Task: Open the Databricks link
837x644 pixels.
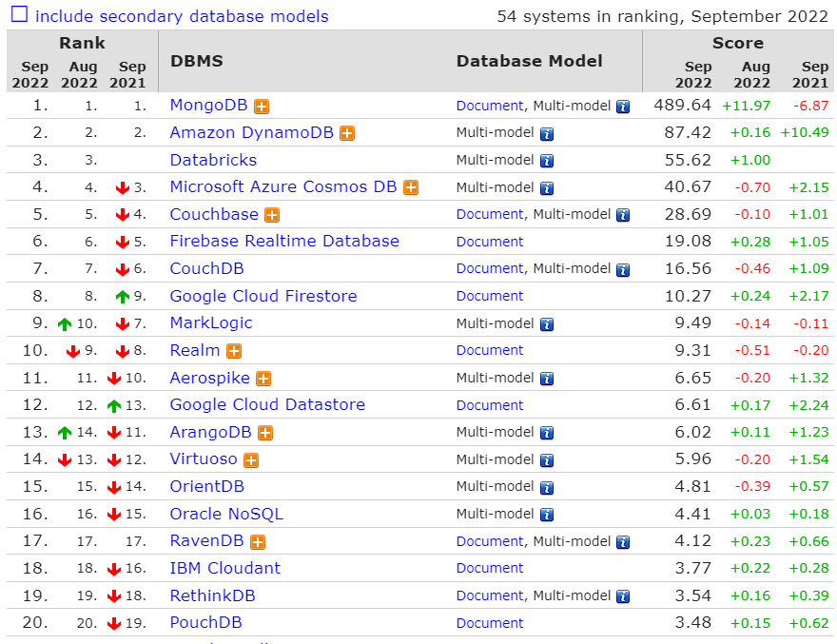Action: pos(213,160)
